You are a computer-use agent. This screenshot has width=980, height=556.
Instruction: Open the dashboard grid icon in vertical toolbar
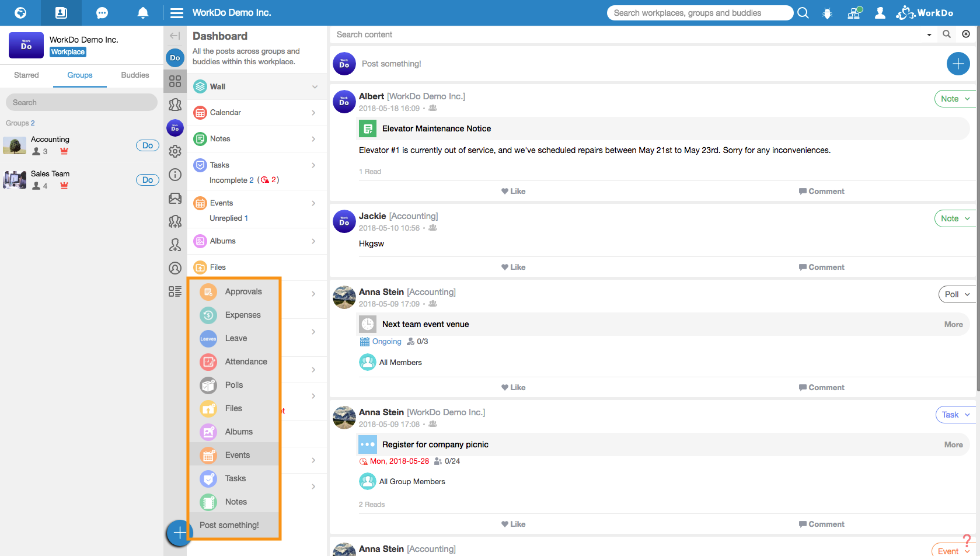tap(175, 81)
